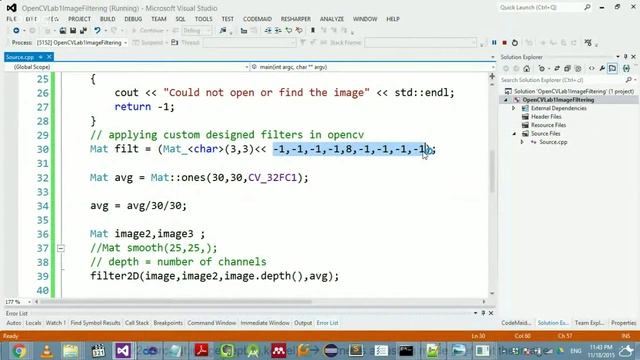Open the BUILD menu

107,19
